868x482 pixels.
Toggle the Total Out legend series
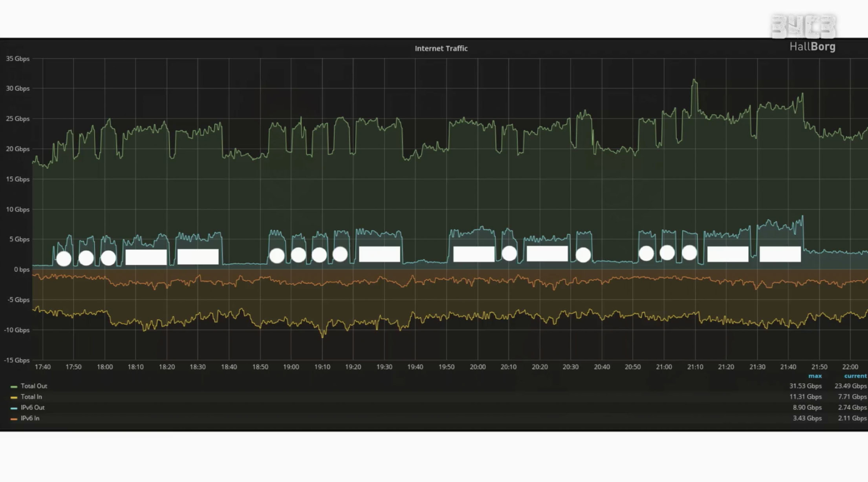pos(34,386)
